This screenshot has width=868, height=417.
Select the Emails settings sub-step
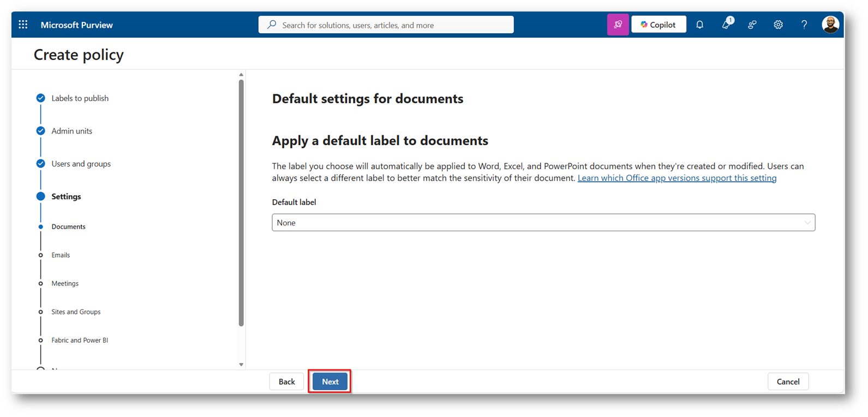(x=61, y=255)
